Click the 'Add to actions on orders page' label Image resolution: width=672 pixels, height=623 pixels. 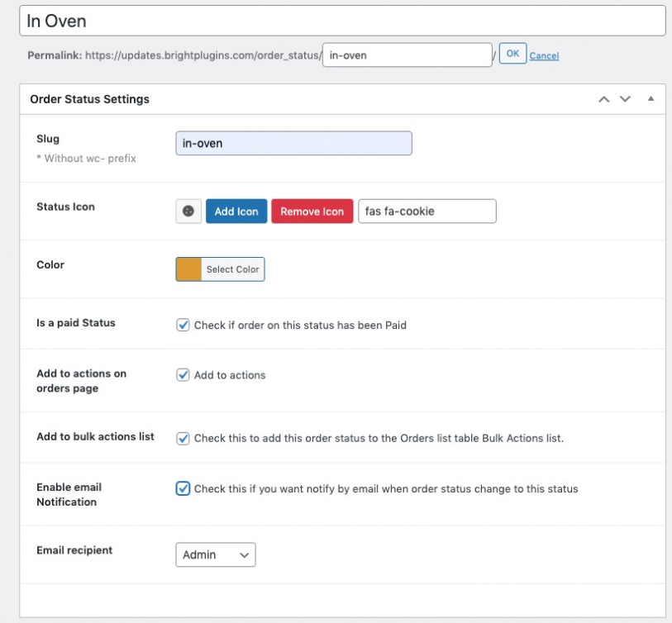pyautogui.click(x=82, y=380)
